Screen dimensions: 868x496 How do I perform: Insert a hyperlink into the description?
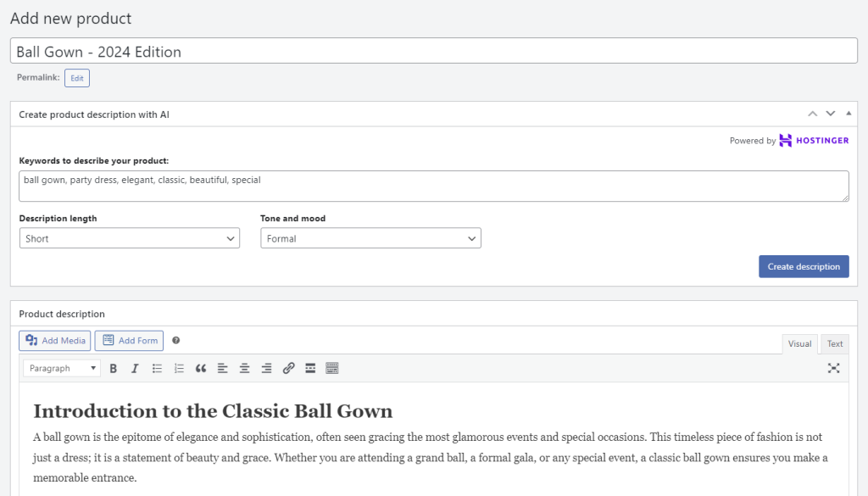(287, 368)
